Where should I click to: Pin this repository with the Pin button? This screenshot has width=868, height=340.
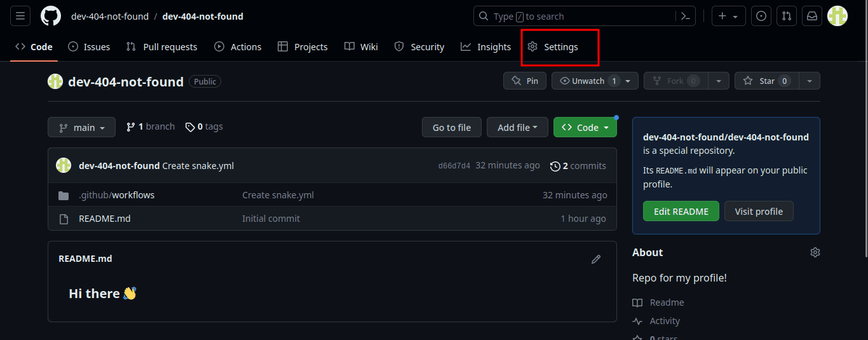tap(525, 81)
